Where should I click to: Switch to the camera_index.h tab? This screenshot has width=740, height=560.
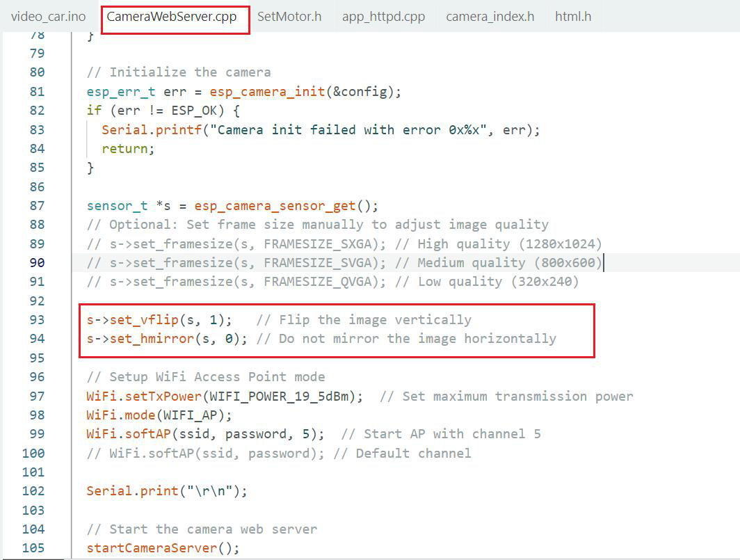point(490,17)
